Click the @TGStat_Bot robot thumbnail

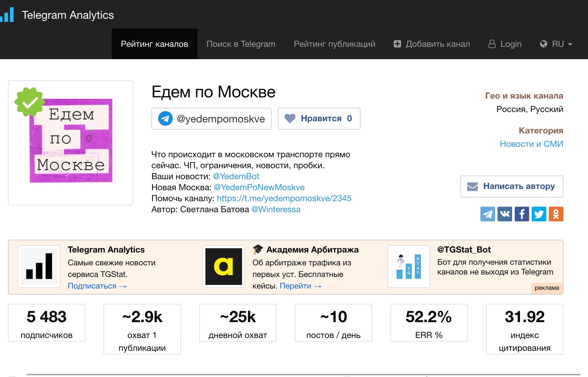coord(409,266)
